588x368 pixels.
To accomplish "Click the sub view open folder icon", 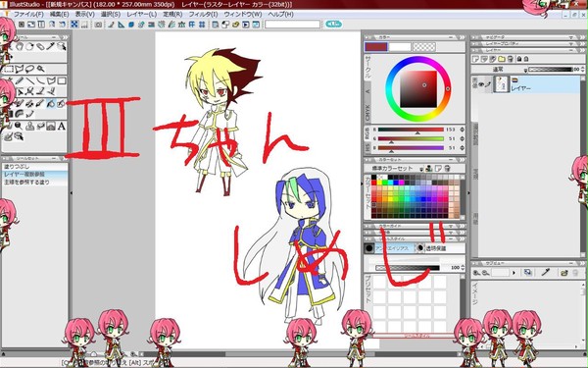I will click(564, 273).
